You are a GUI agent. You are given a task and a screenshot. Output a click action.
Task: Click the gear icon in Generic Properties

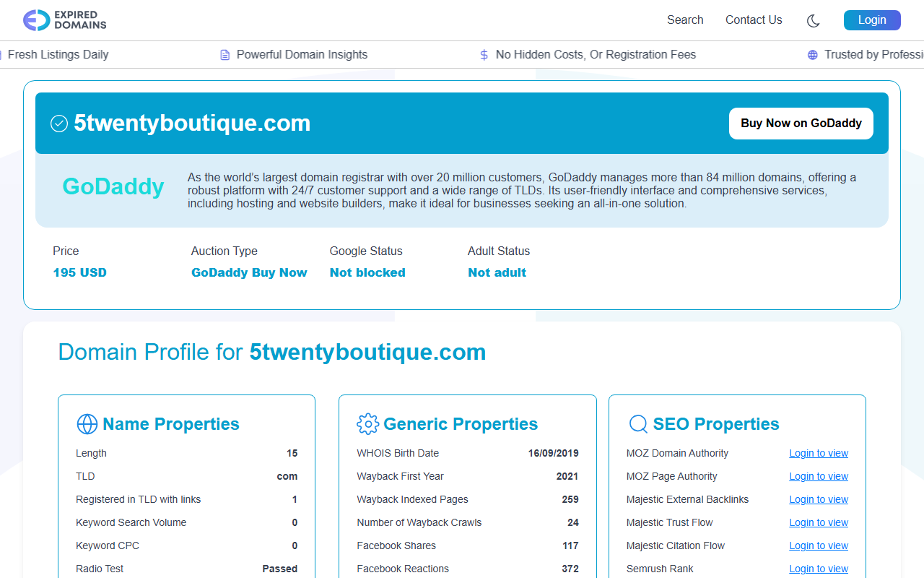(368, 424)
